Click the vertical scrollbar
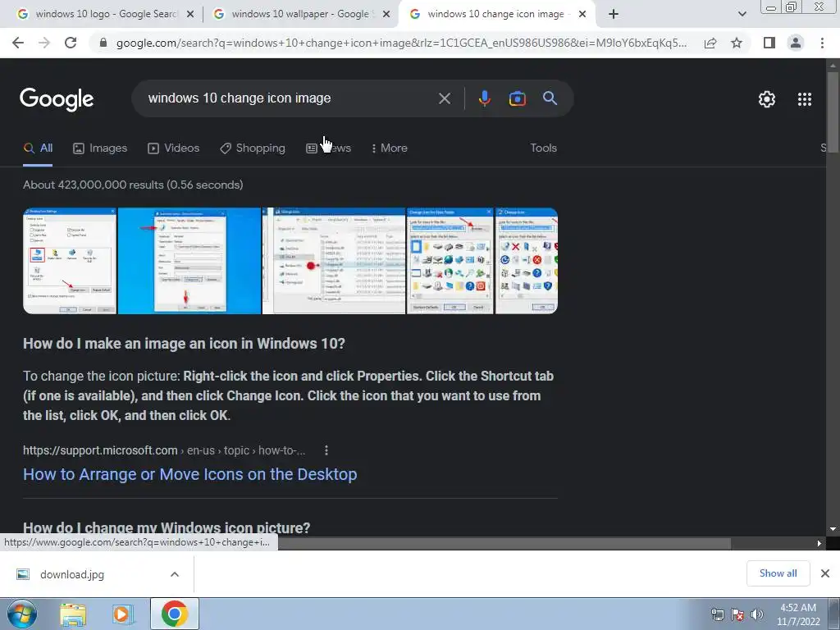The image size is (840, 630). tap(833, 112)
